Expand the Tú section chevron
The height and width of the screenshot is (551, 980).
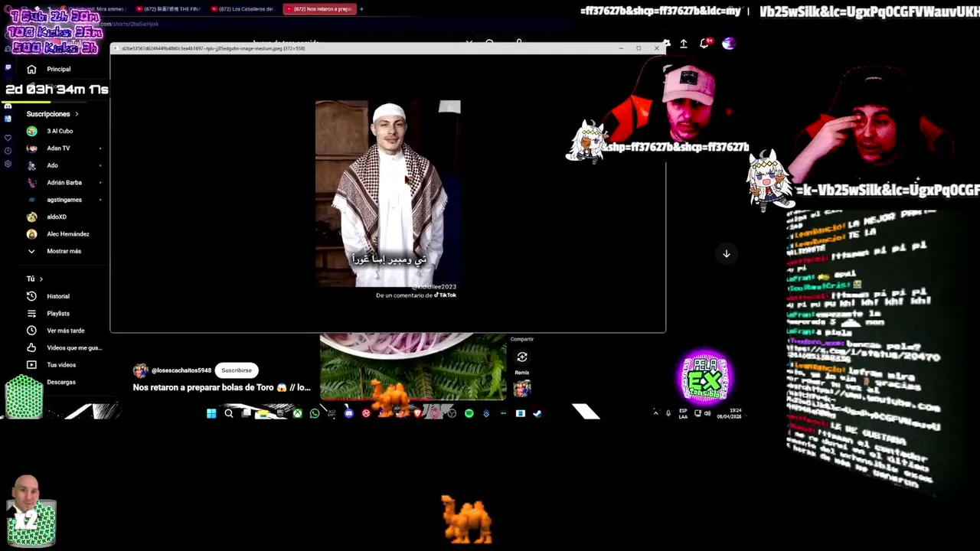(41, 279)
